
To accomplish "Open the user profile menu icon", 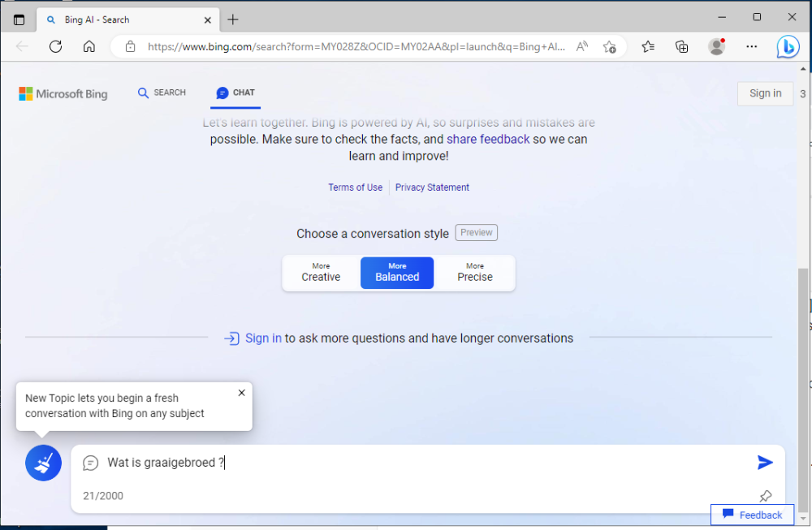I will [716, 47].
